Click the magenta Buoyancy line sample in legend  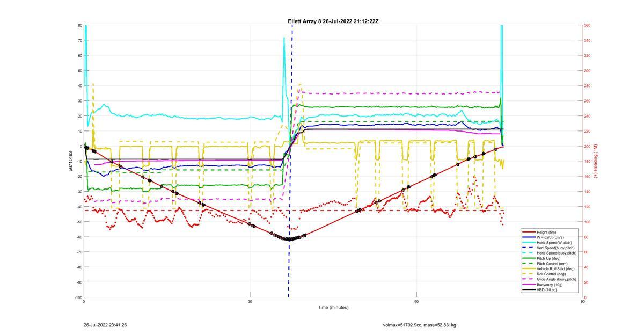tap(528, 285)
